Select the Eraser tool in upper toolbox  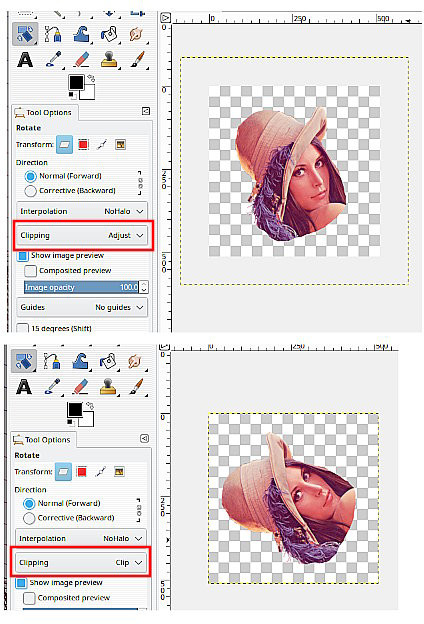tap(82, 60)
